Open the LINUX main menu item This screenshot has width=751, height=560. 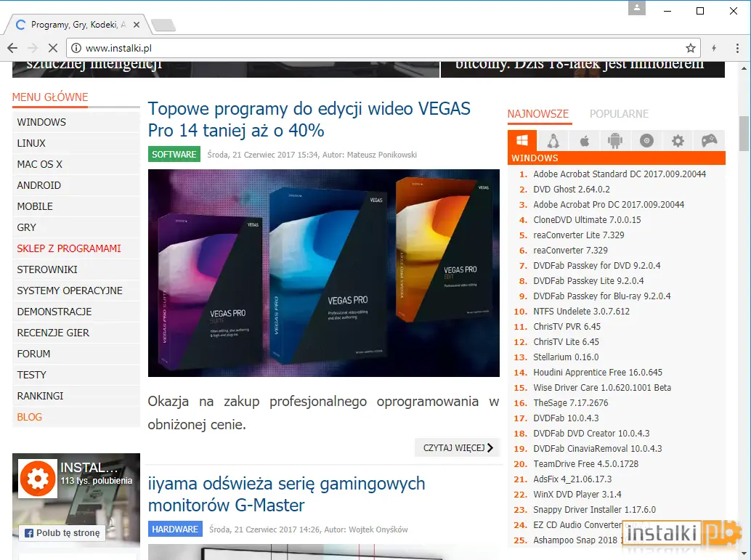[x=76, y=143]
